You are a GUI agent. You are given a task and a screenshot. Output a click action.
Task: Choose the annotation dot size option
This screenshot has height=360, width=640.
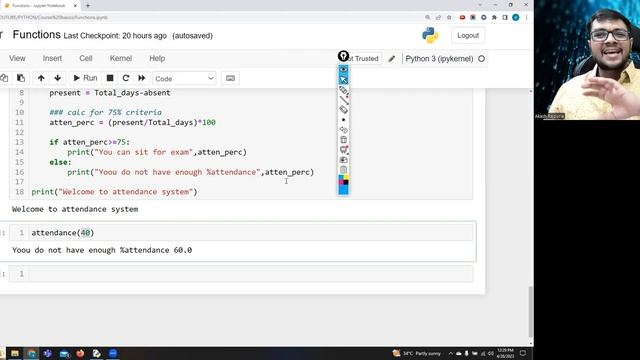coord(344,120)
